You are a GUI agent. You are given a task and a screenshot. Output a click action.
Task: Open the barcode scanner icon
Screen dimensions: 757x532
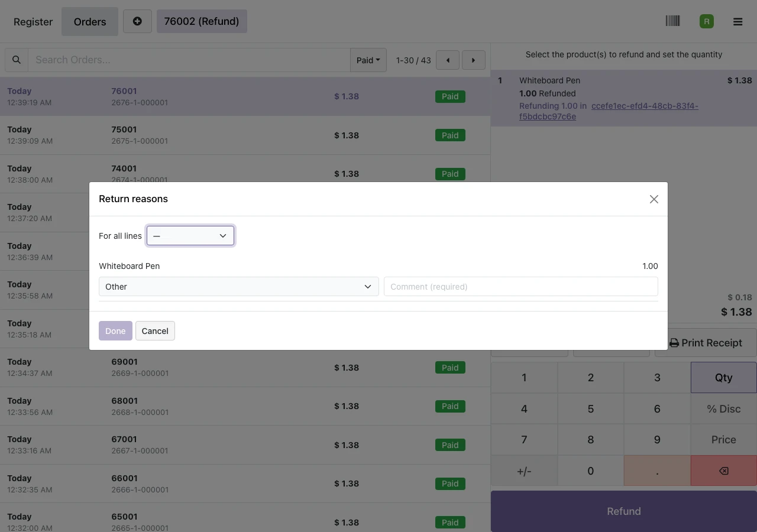[672, 21]
